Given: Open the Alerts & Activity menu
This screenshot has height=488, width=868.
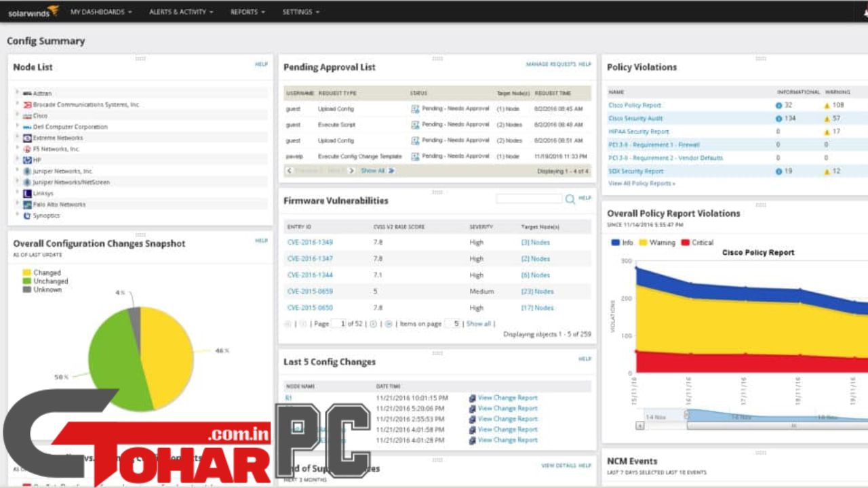Looking at the screenshot, I should (x=181, y=12).
